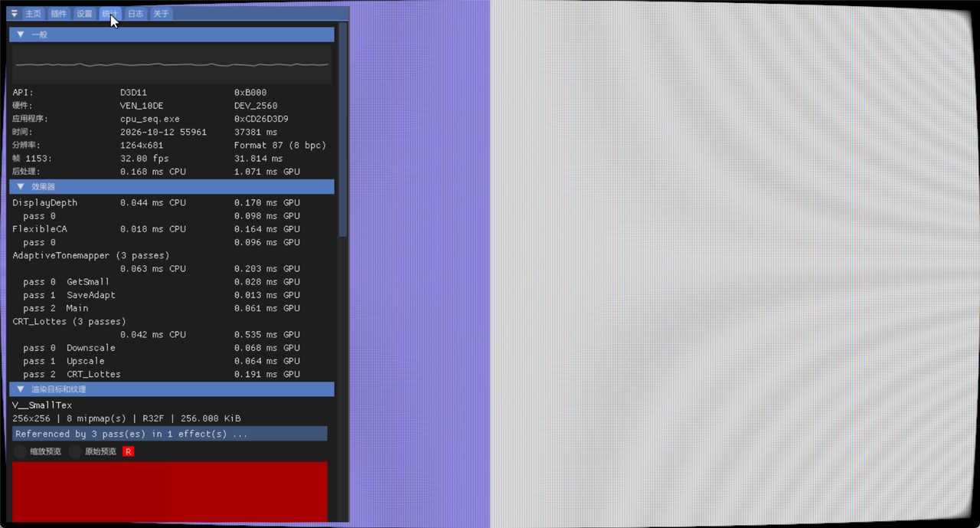980x528 pixels.
Task: Collapse the 渲染目标和纹理 section header
Action: click(x=171, y=389)
